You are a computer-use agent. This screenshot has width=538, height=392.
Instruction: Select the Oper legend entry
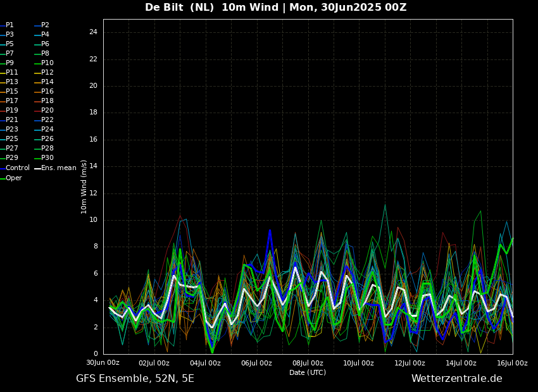[14, 178]
